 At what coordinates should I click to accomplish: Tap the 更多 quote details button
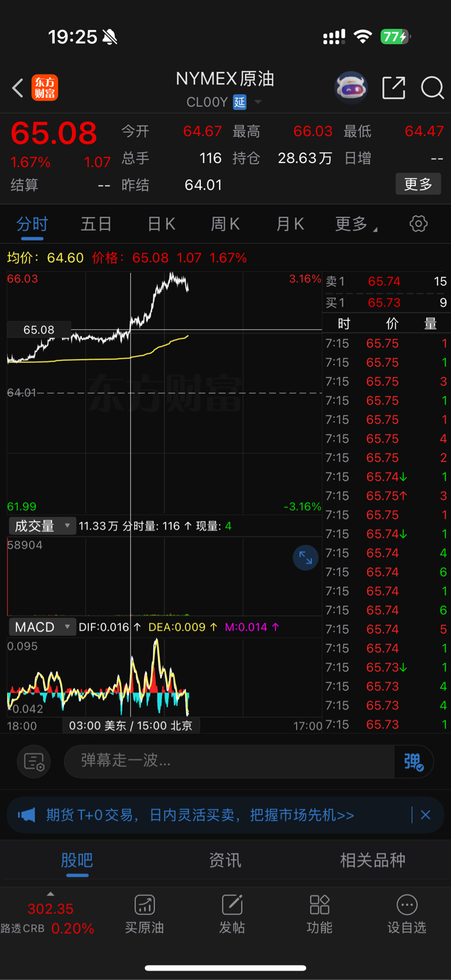click(x=418, y=184)
